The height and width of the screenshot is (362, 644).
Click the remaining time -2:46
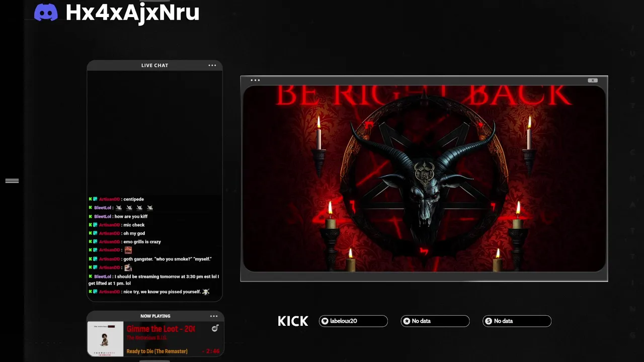[211, 351]
